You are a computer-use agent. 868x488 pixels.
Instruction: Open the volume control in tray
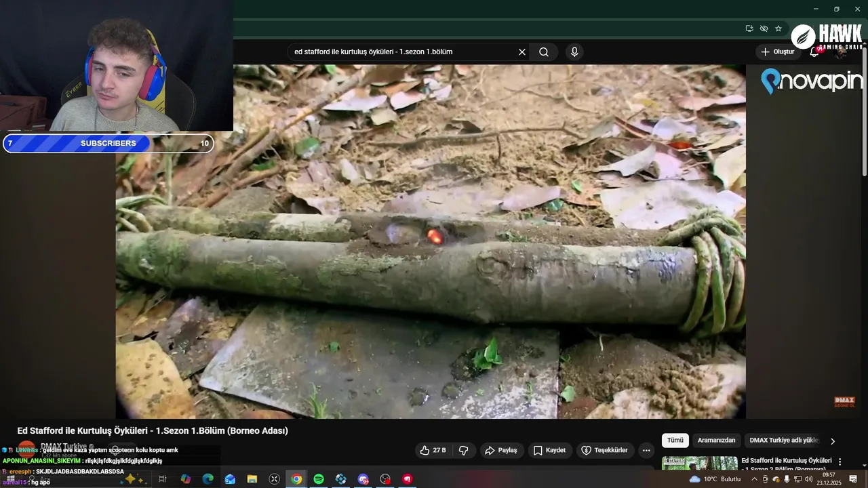[x=809, y=479]
